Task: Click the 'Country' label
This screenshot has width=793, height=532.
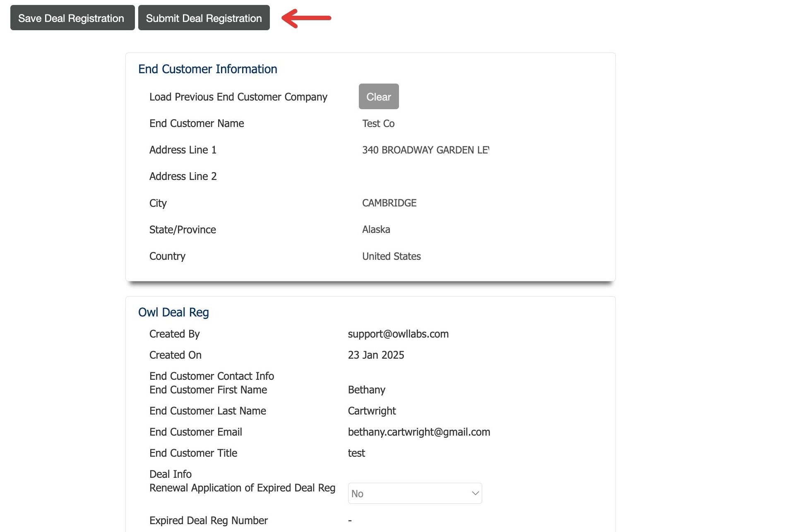Action: [167, 256]
